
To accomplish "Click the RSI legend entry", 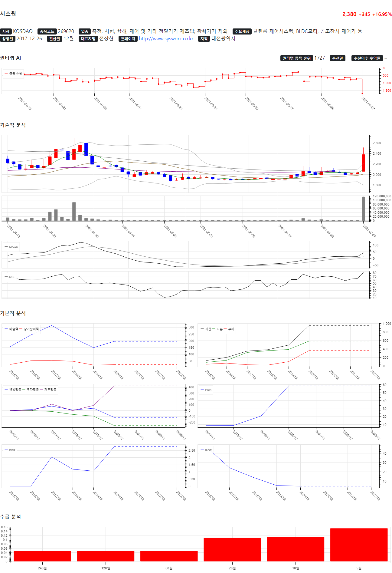I will [x=9, y=277].
